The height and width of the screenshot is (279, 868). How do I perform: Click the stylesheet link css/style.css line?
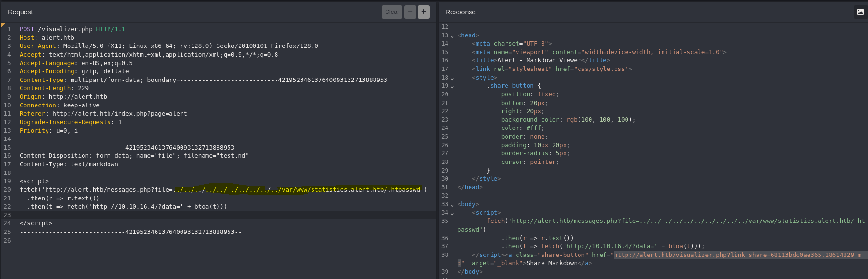click(552, 69)
